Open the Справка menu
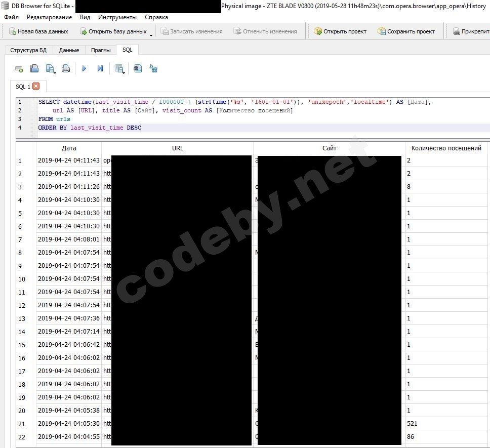The height and width of the screenshot is (448, 490). click(156, 17)
